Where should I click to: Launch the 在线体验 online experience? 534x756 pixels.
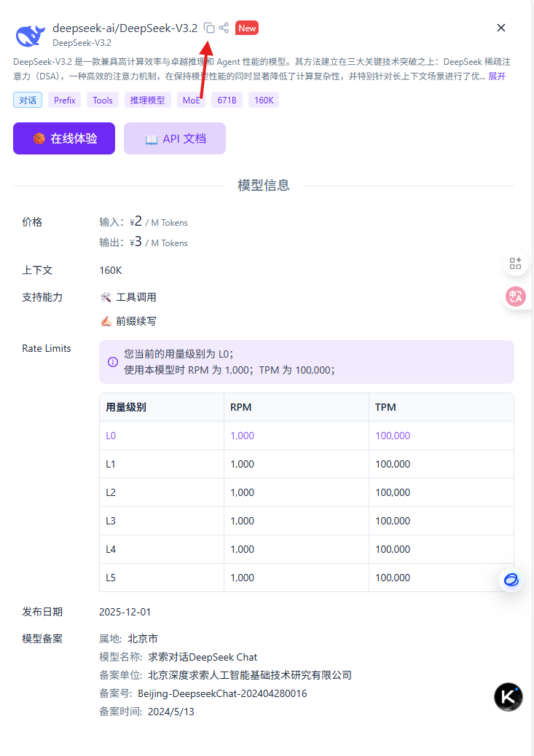(x=64, y=138)
